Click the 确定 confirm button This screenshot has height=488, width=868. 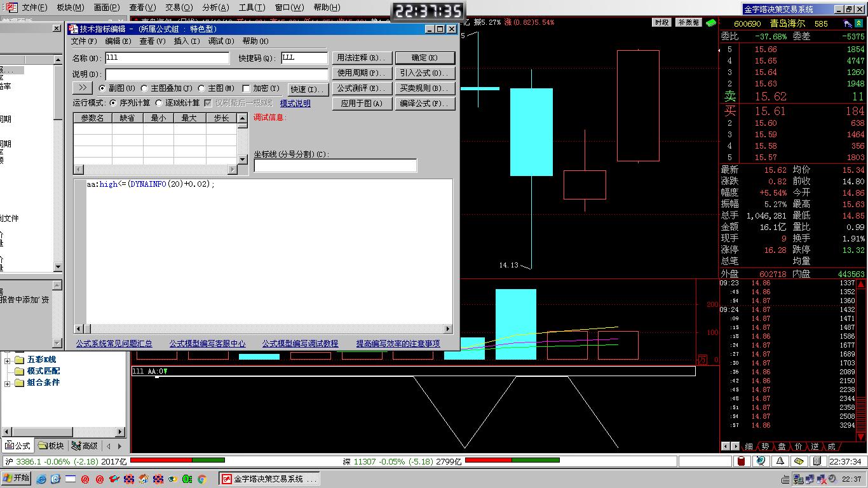[425, 58]
